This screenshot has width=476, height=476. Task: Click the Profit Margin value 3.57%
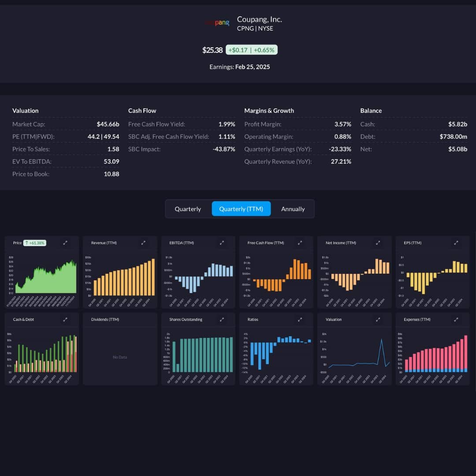click(343, 124)
